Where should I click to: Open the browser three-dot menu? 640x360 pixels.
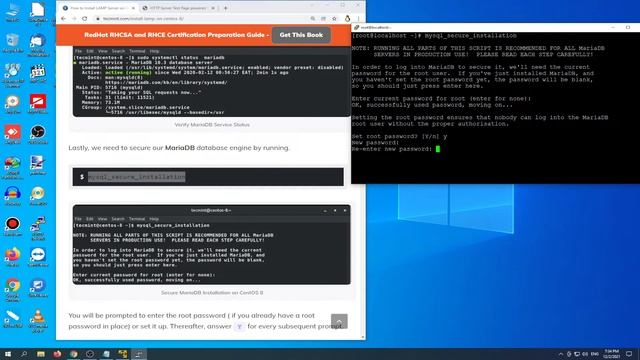[358, 18]
